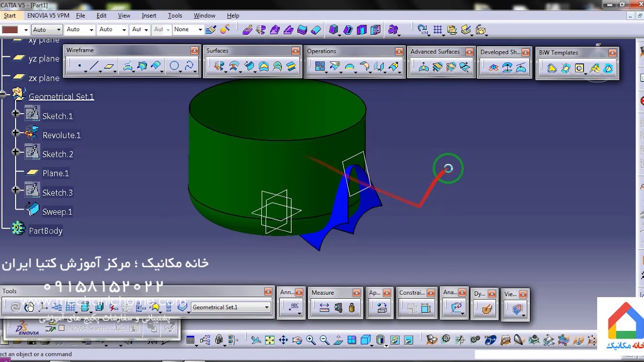The height and width of the screenshot is (362, 644).
Task: Open the Help menu
Action: 233,16
